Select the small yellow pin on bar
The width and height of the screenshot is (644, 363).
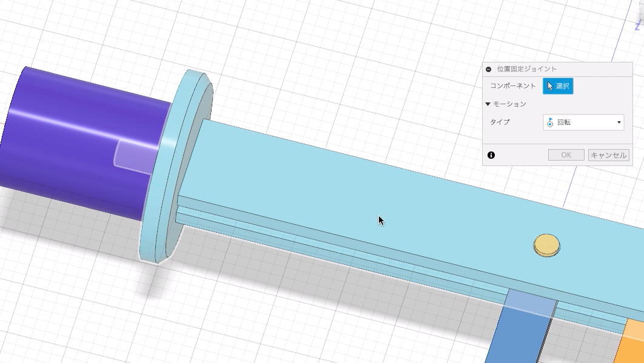tap(546, 245)
